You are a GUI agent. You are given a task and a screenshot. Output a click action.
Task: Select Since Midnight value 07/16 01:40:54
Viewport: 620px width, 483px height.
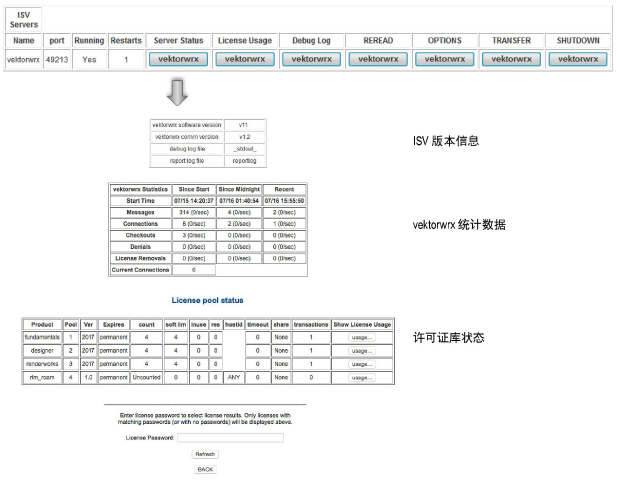pos(239,201)
